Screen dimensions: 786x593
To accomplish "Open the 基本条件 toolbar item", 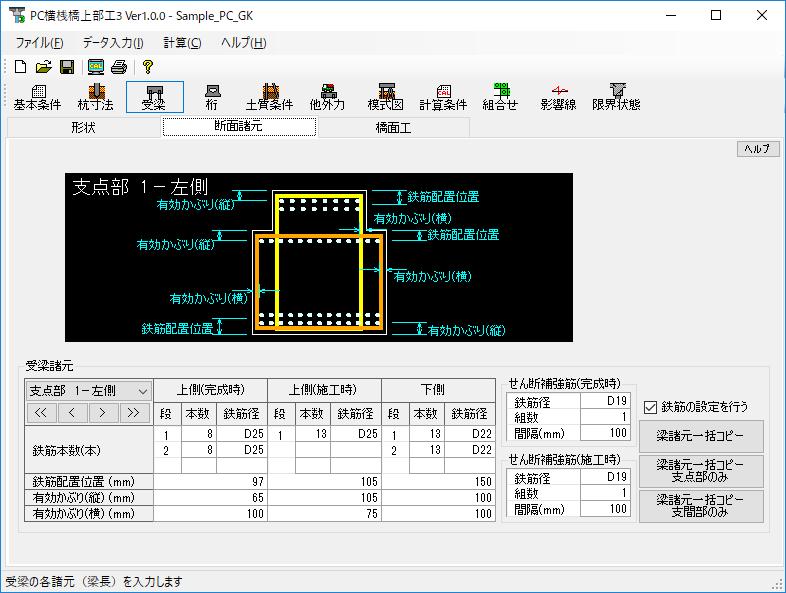I will [x=38, y=97].
